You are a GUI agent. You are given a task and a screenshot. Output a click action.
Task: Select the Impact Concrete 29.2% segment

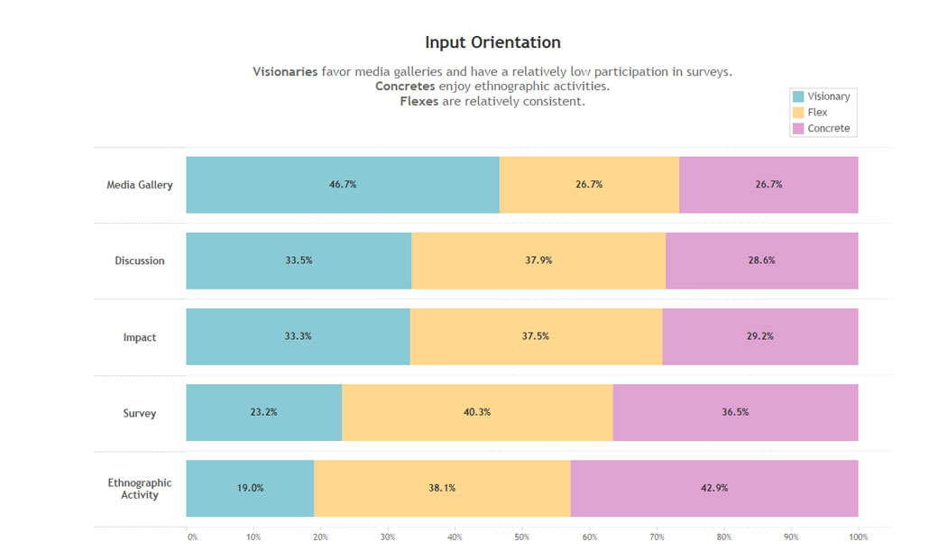(x=759, y=336)
